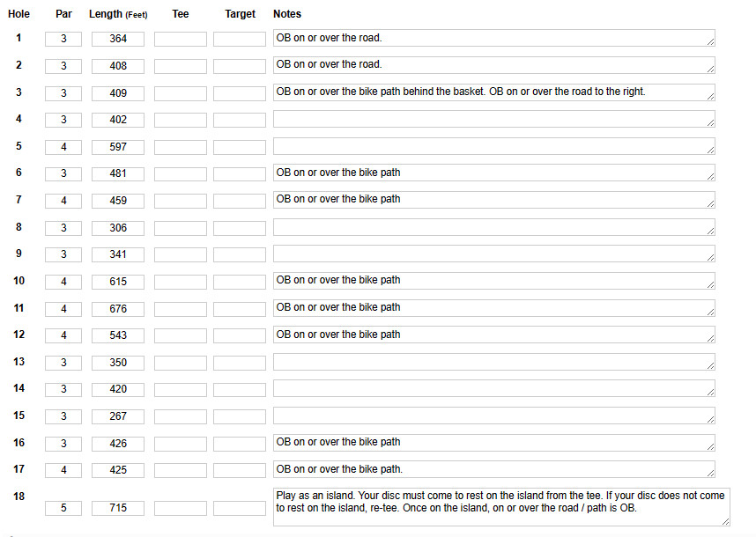This screenshot has height=537, width=756.
Task: Click the Tee field for hole 3
Action: [x=181, y=93]
